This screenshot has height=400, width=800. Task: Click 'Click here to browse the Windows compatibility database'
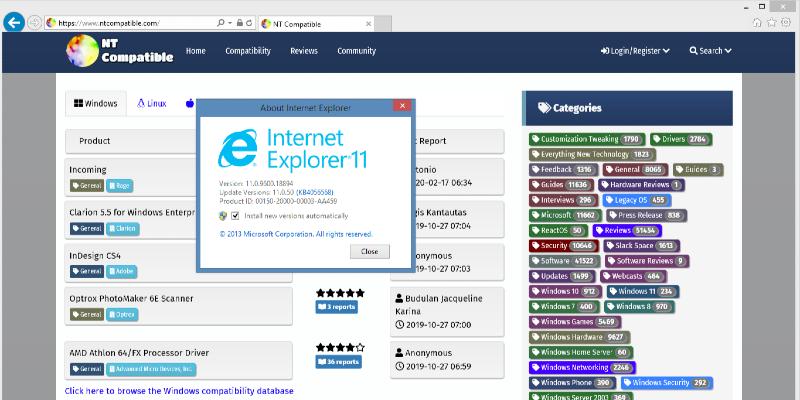tap(179, 391)
